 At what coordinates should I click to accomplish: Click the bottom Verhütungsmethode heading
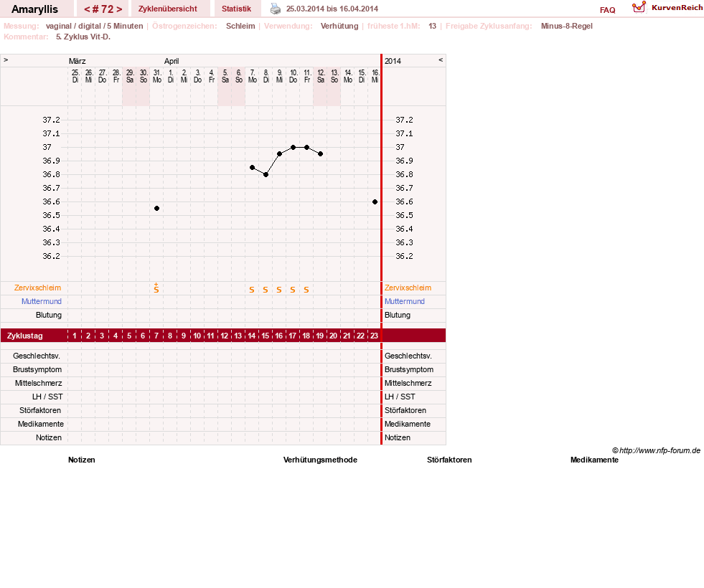pos(320,460)
